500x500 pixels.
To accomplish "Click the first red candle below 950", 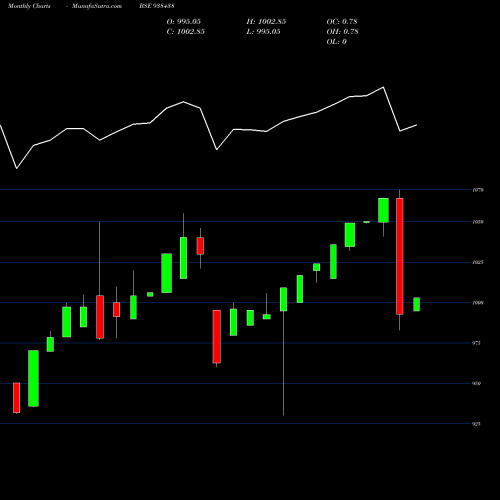I will pos(17,398).
